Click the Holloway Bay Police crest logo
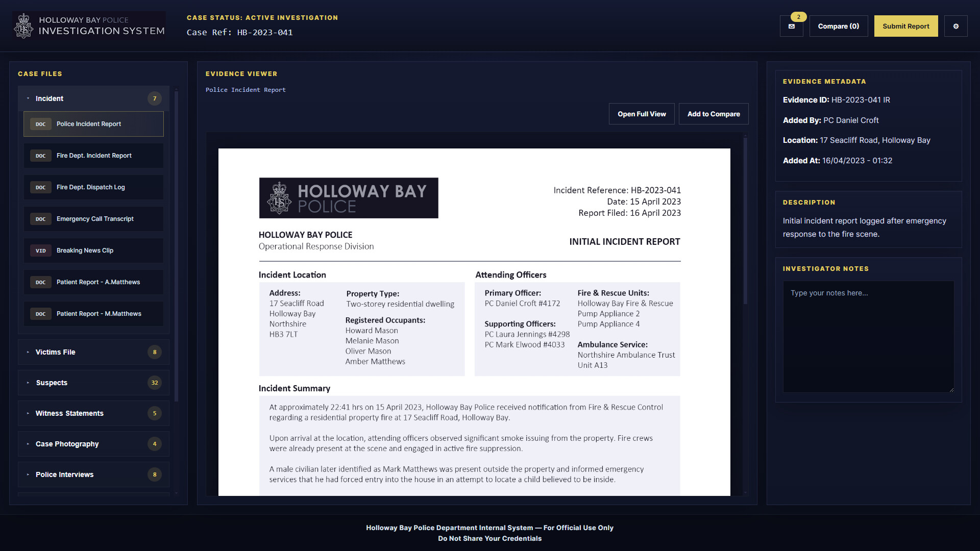The image size is (980, 551). (x=23, y=26)
